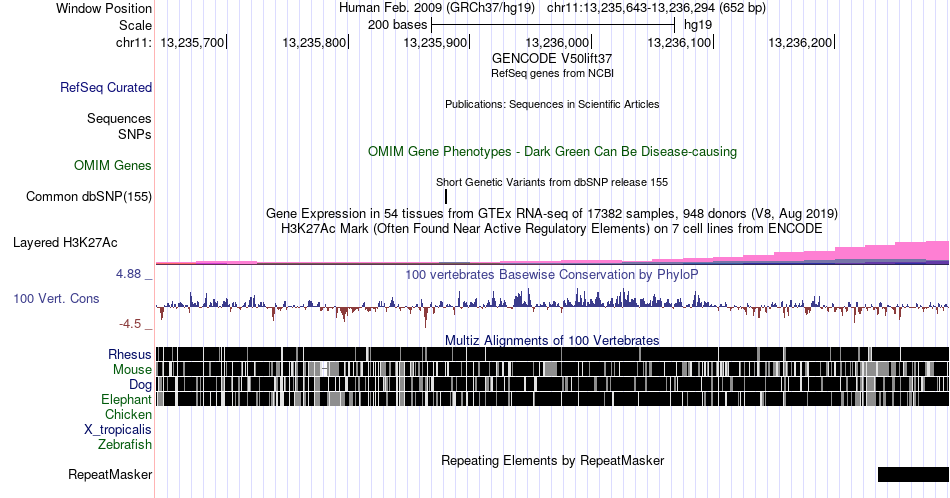Click the Elephant alignment row label
Screen dimensions: 950x498
[x=127, y=399]
